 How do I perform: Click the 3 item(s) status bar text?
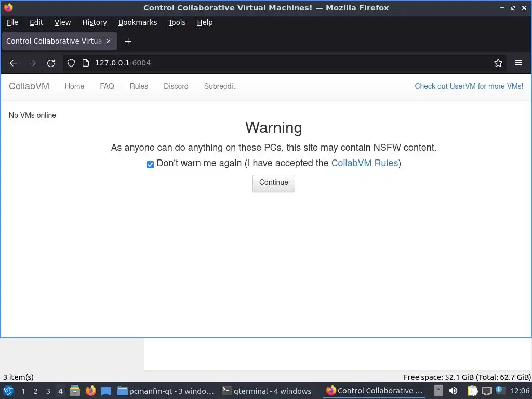click(18, 377)
